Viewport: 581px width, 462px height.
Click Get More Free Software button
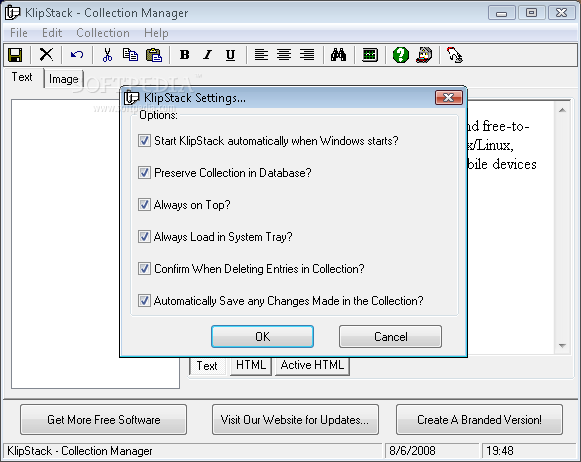pos(103,420)
